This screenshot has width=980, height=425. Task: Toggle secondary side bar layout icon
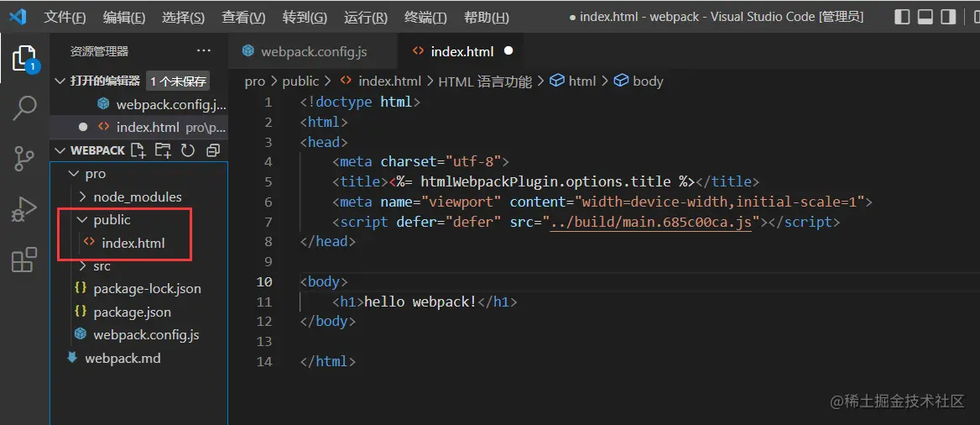pyautogui.click(x=949, y=17)
